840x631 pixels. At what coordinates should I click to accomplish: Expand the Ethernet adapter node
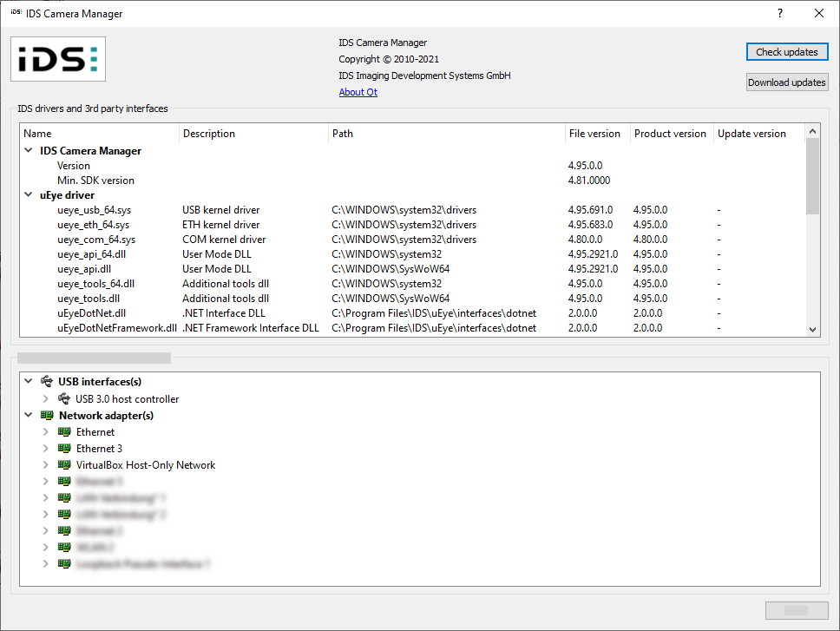(x=45, y=431)
